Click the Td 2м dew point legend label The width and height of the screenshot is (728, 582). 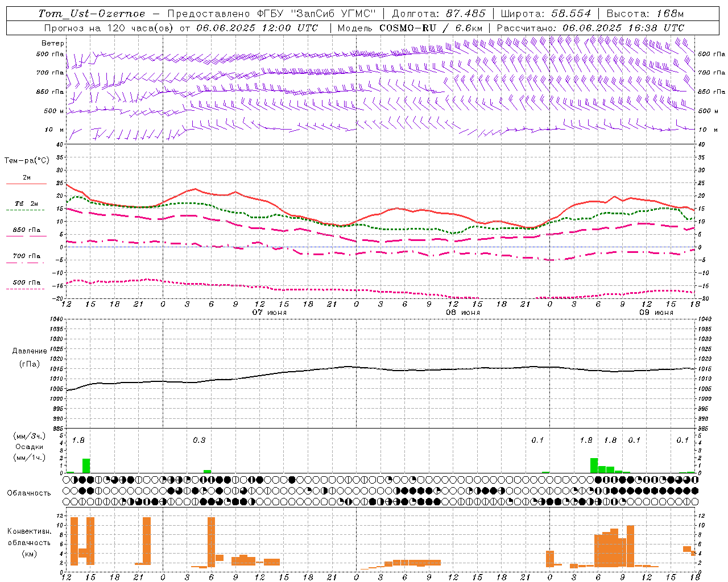[x=26, y=203]
